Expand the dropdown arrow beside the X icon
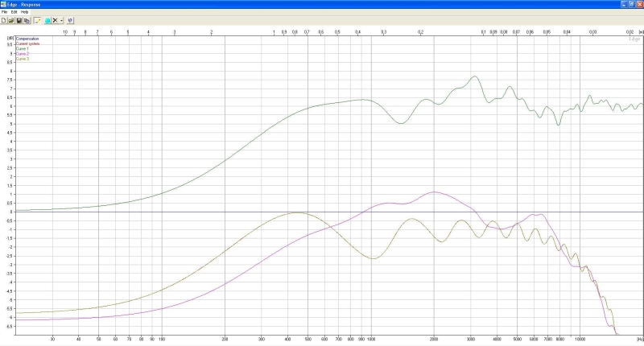644x346 pixels. pyautogui.click(x=61, y=20)
